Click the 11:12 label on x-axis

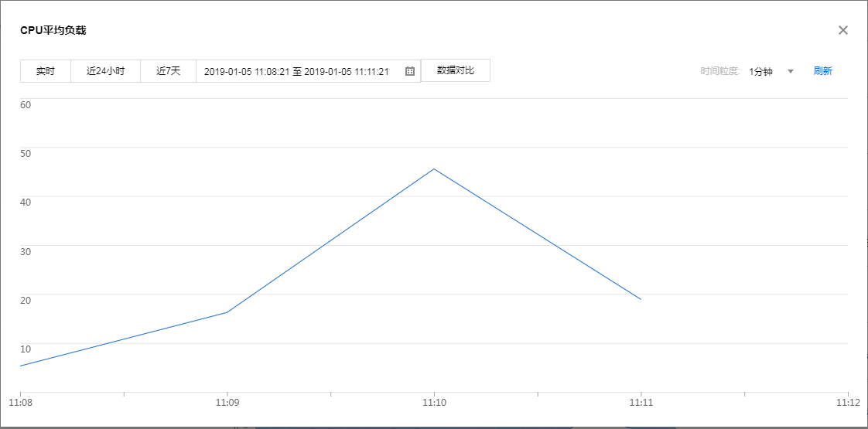tap(848, 403)
